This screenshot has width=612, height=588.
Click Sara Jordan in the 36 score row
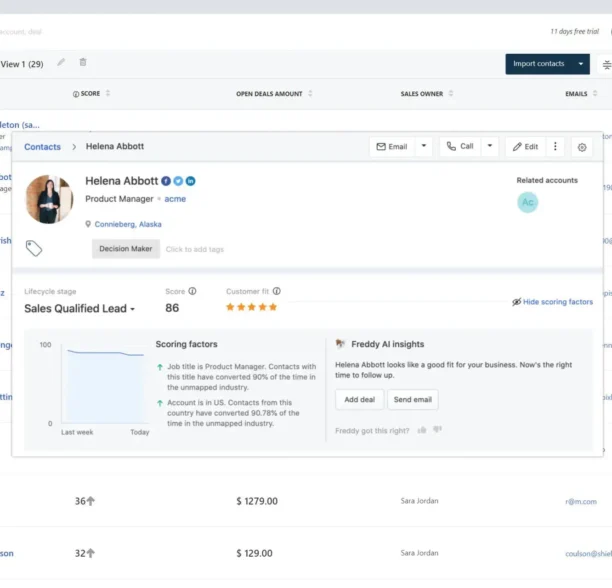point(419,501)
